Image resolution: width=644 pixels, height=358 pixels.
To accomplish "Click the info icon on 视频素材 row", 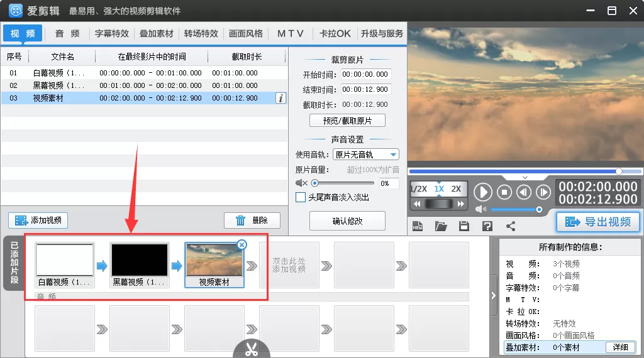I will [x=281, y=98].
